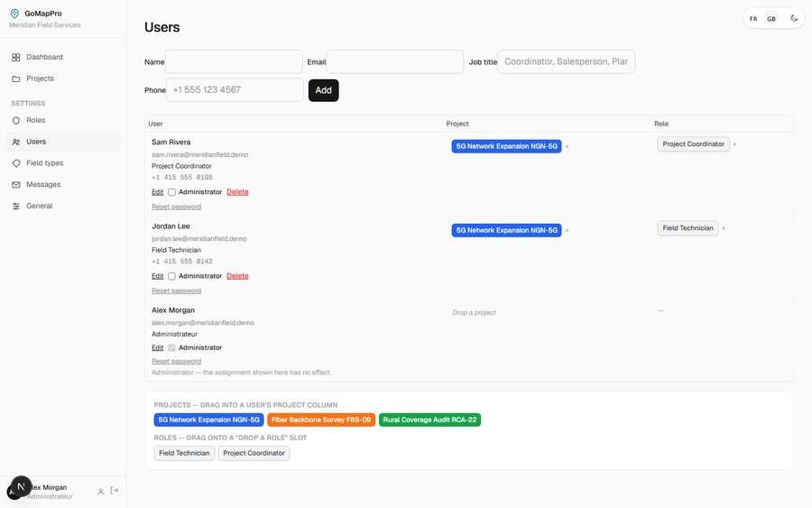Viewport: 812px width, 508px height.
Task: Switch language to FR
Action: pyautogui.click(x=753, y=19)
